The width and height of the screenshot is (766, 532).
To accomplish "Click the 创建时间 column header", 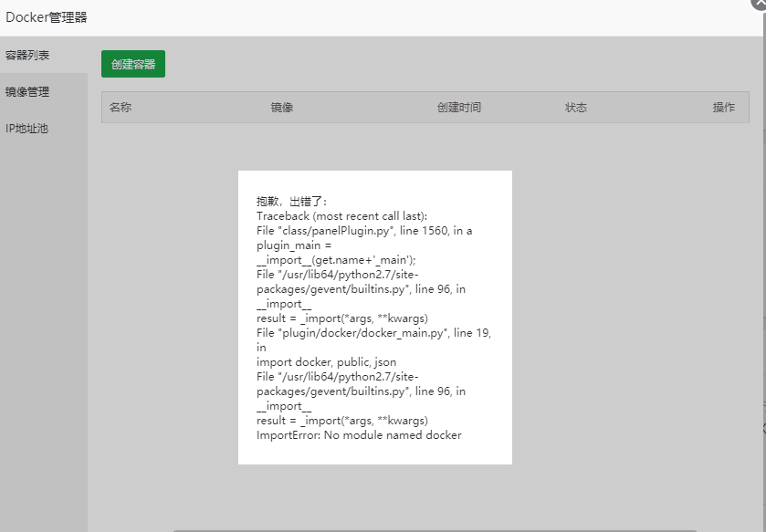I will click(x=458, y=108).
